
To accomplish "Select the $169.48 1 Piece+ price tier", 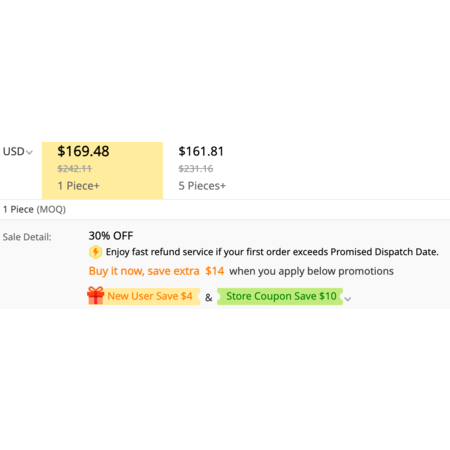I will pyautogui.click(x=102, y=170).
